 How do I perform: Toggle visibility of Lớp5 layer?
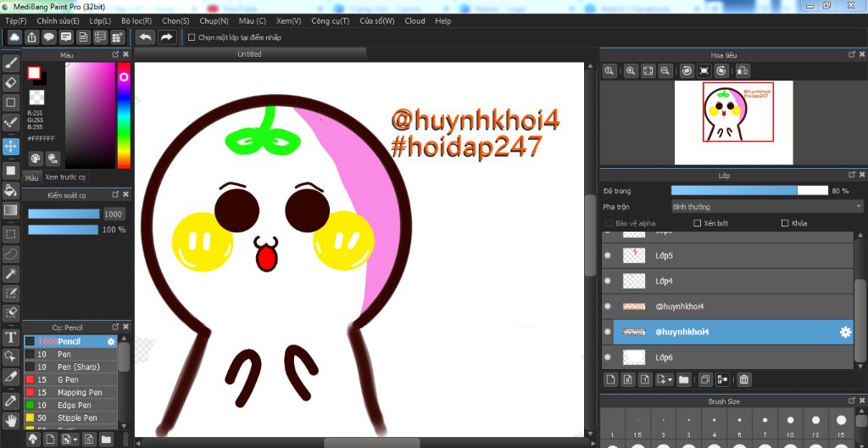pyautogui.click(x=608, y=255)
